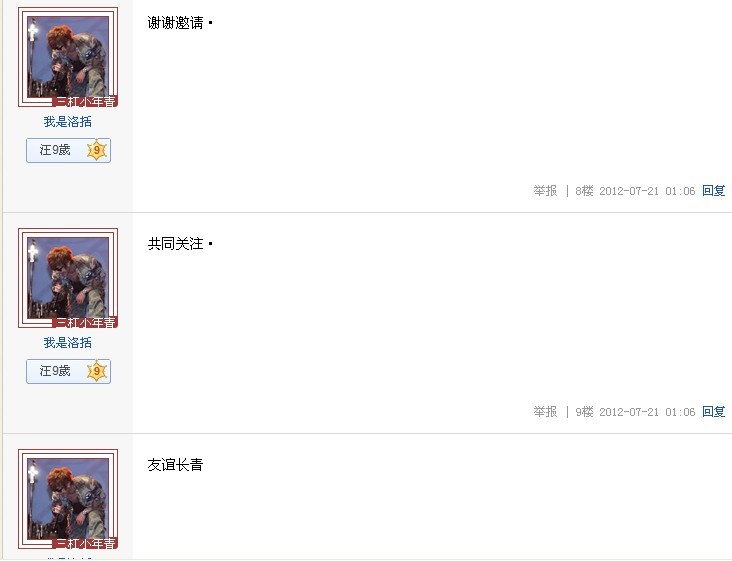Report the 9楼 post via 举报
Viewport: 732px width, 561px height.
coord(545,412)
